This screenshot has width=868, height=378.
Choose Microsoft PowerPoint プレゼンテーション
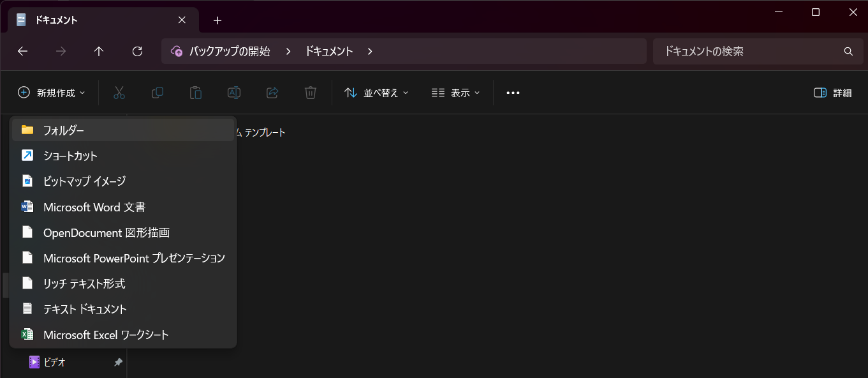point(123,258)
